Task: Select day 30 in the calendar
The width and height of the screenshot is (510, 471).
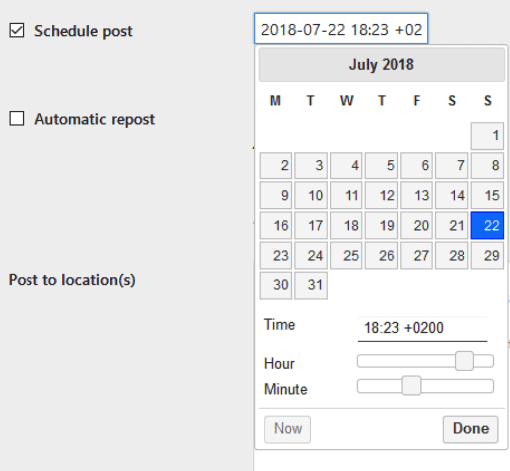Action: 276,285
